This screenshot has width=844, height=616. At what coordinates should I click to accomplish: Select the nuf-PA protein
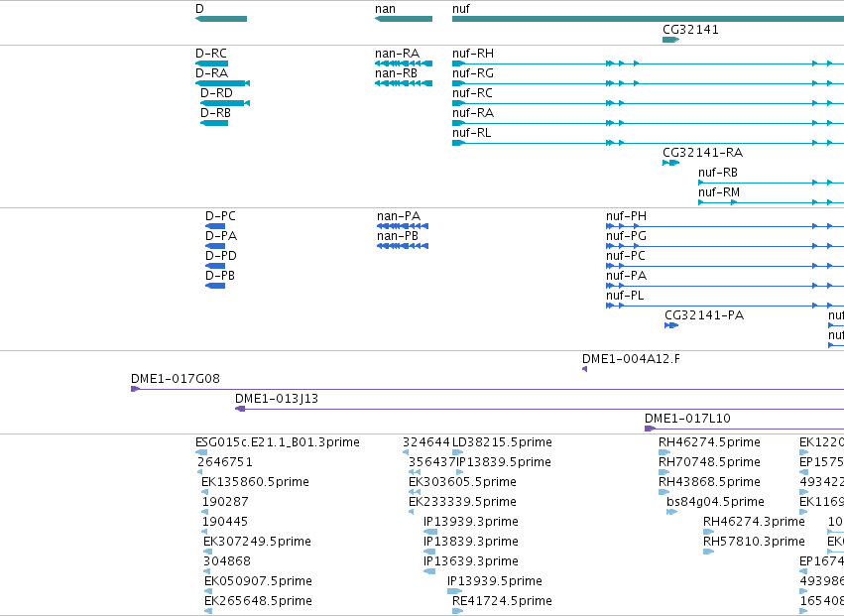click(725, 286)
